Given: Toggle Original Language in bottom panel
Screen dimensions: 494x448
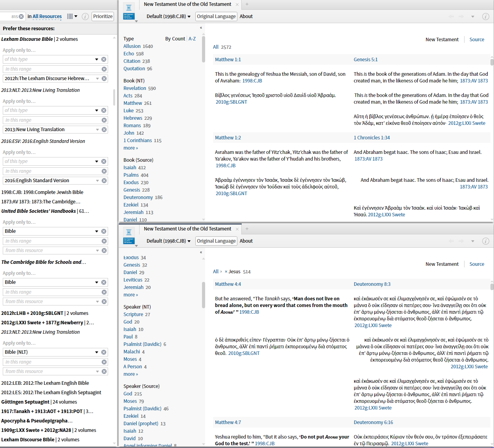Looking at the screenshot, I should point(216,241).
